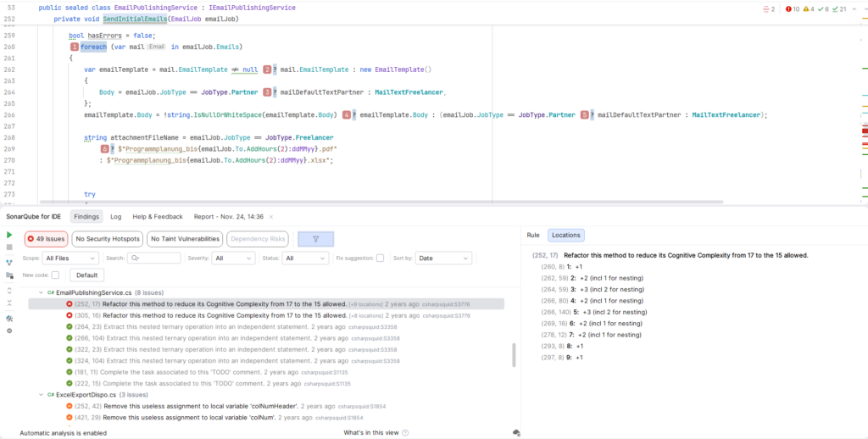Click the Default button
Viewport: 868px width, 439px height.
[x=87, y=275]
